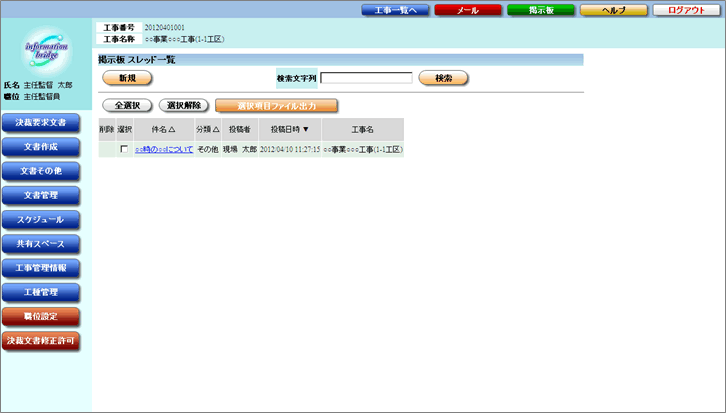This screenshot has height=413, width=726.
Task: Open the ヘルプ page
Action: 613,10
